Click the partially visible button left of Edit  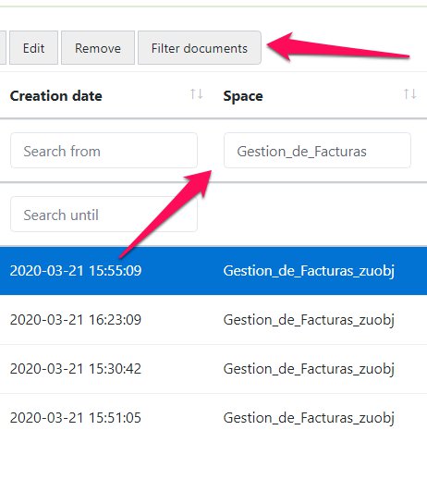point(3,48)
